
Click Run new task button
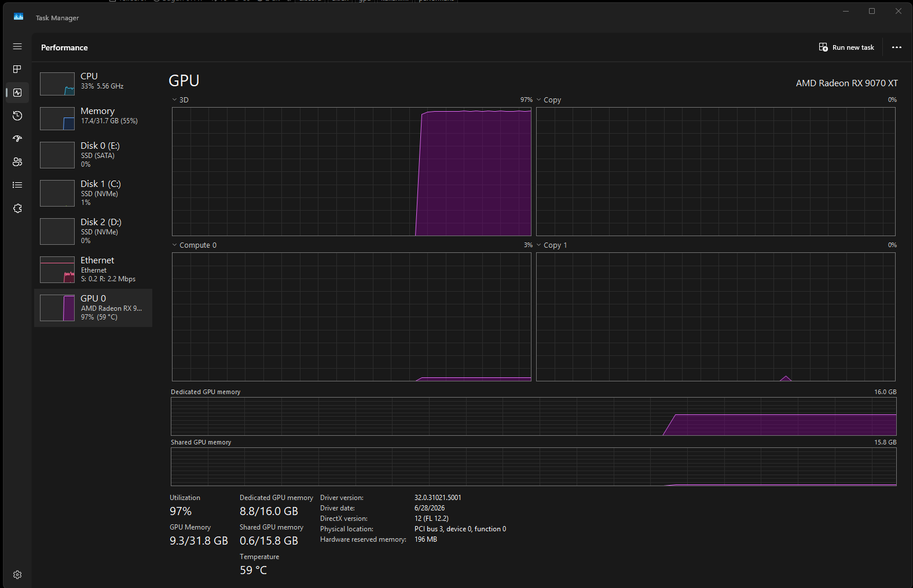click(846, 47)
